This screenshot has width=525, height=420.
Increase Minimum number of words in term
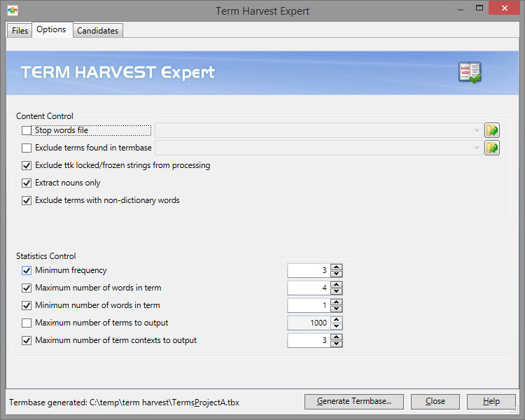point(337,302)
